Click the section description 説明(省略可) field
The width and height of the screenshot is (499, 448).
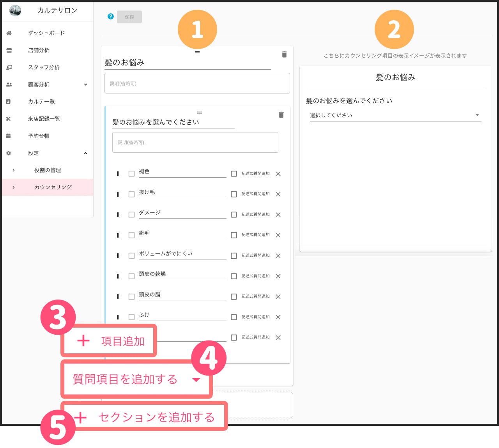197,83
